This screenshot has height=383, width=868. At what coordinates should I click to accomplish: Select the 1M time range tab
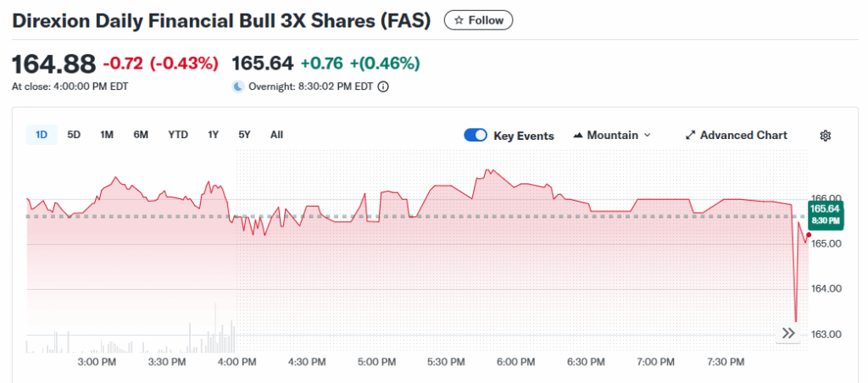click(x=107, y=135)
